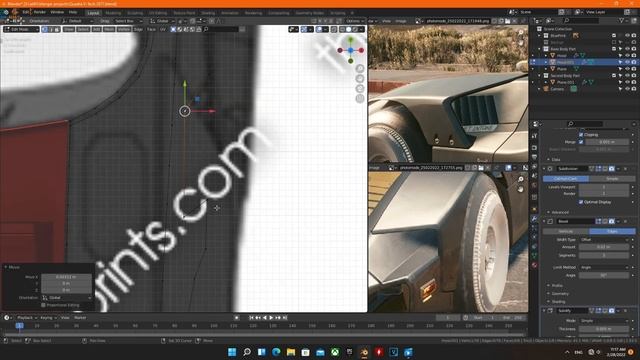Hide the Camera object via eye icon
Viewport: 640px width, 360px height.
tap(627, 89)
